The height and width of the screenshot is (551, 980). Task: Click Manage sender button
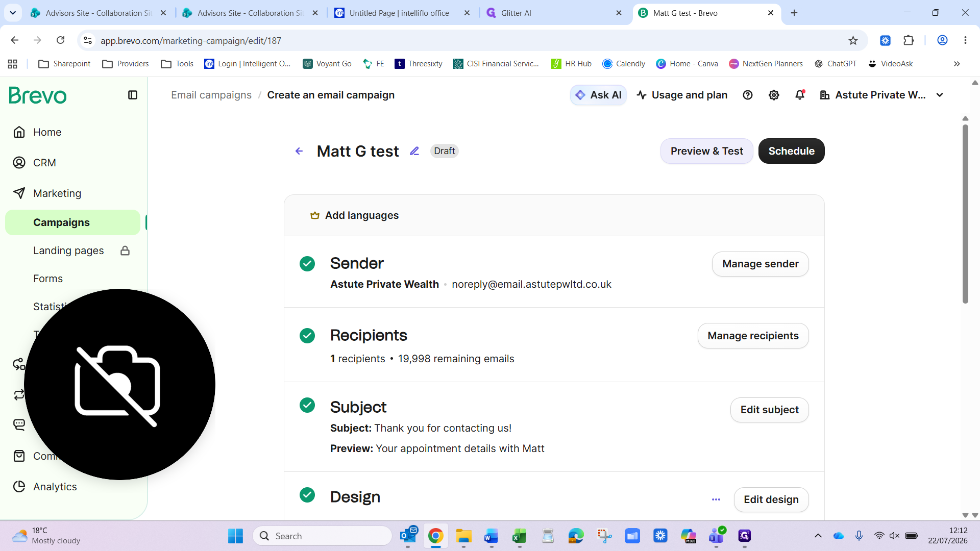761,264
